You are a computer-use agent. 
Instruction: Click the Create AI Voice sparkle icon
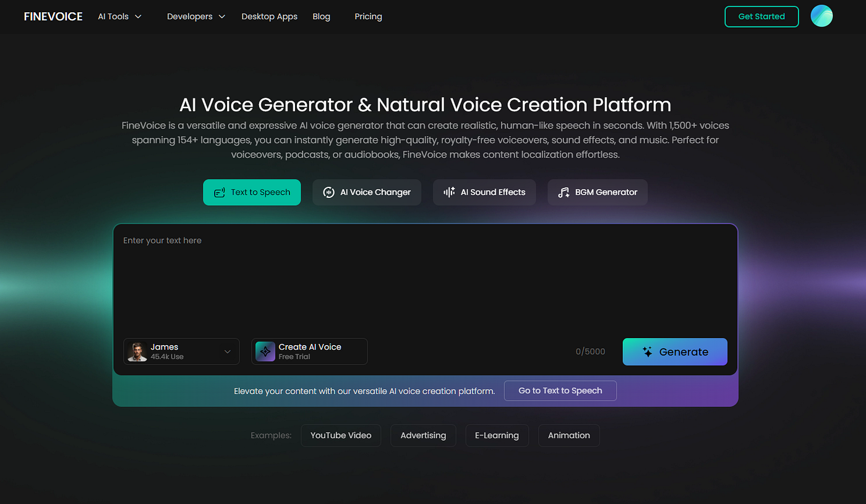click(265, 351)
